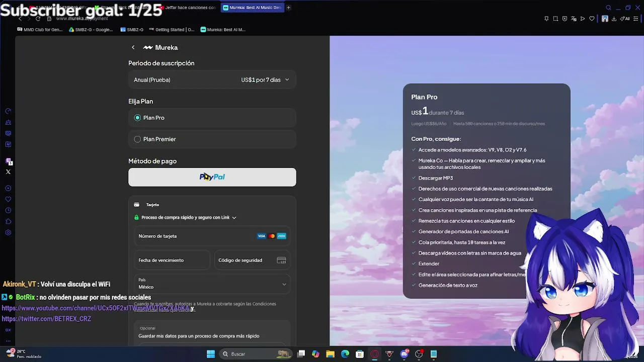Select the Plan Premier radio option
Screen dimensions: 644x362
tap(137, 139)
